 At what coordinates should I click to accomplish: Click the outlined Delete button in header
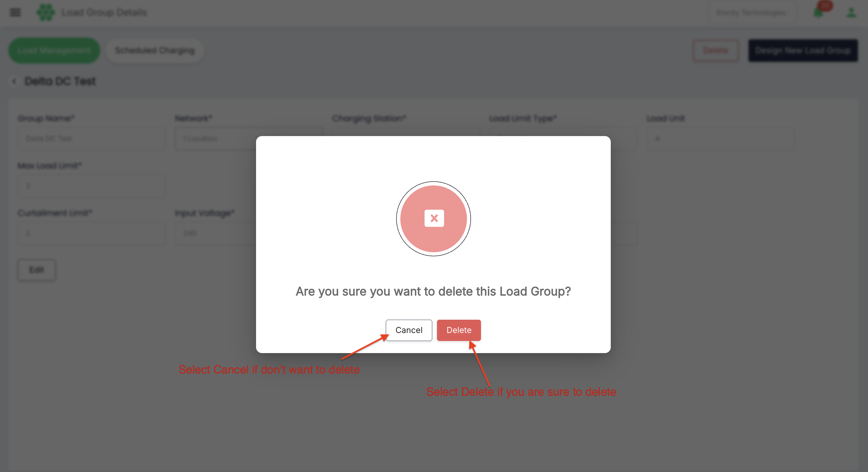tap(716, 50)
